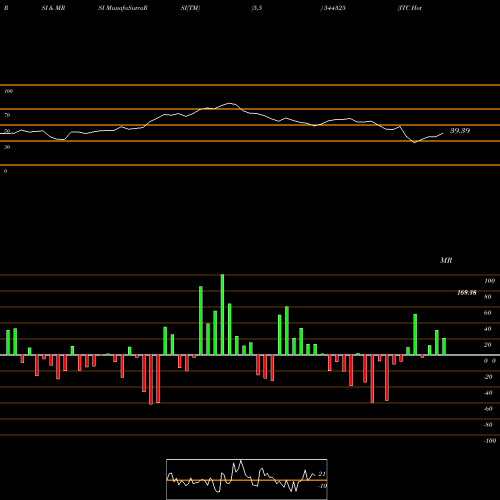The height and width of the screenshot is (500, 500).
Task: Click the -19 value in mini chart
Action: [322, 486]
